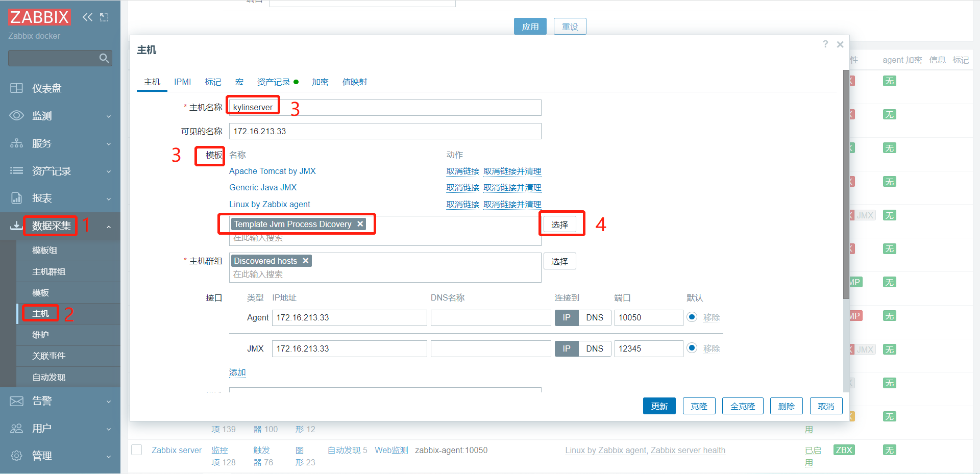
Task: Click the 更新 update button
Action: (x=659, y=406)
